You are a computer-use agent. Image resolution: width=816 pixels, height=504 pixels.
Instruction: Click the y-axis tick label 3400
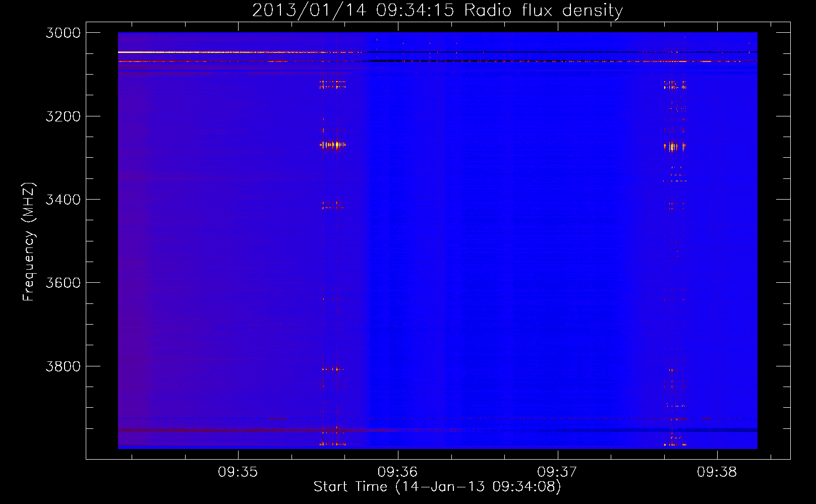(x=63, y=200)
